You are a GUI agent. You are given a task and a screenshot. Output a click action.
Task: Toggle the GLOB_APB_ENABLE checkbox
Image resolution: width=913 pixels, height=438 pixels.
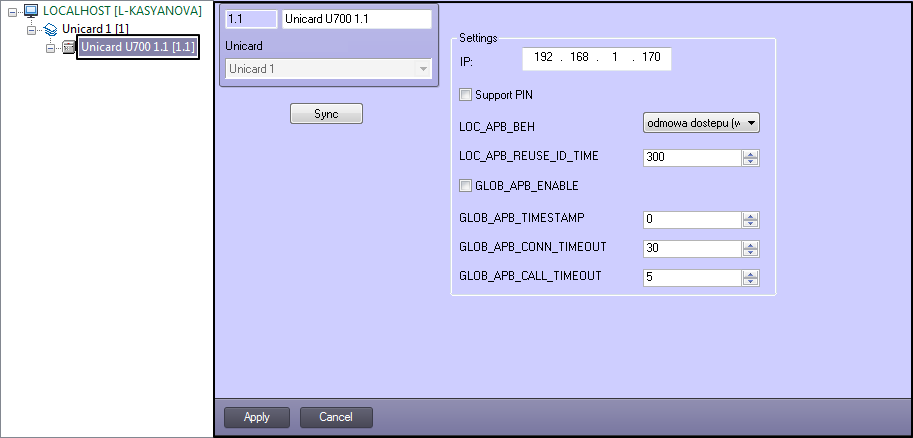[465, 186]
